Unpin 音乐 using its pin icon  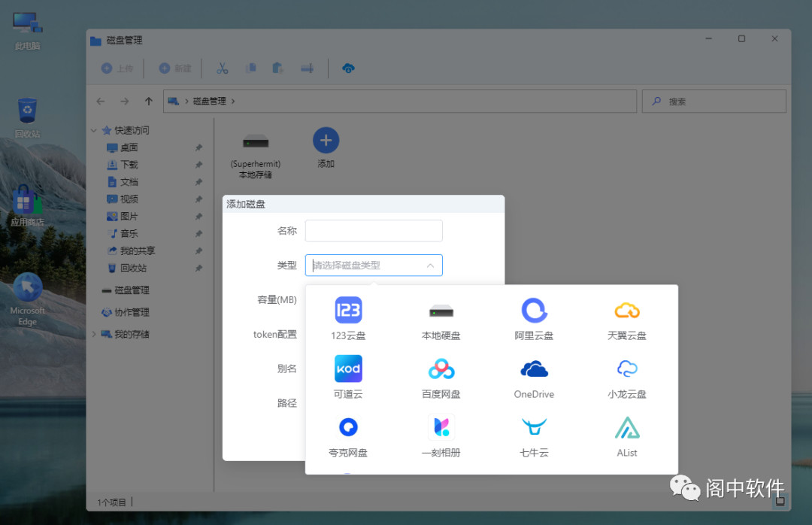pos(198,233)
